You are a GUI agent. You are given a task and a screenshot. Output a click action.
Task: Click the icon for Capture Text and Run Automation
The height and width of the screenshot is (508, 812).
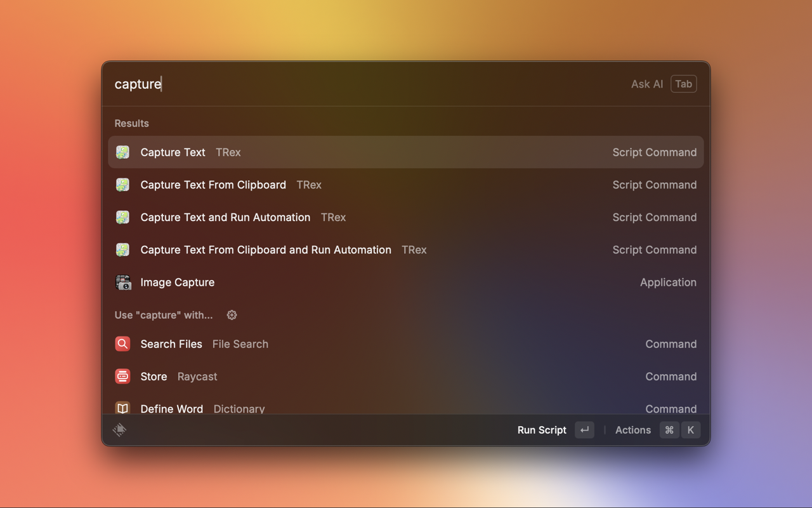(122, 217)
